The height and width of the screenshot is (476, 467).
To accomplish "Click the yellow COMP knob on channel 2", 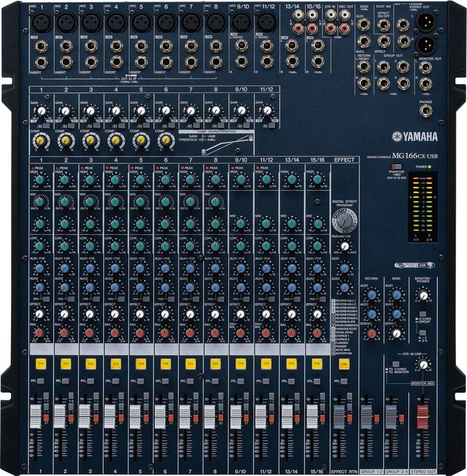I will click(x=65, y=140).
